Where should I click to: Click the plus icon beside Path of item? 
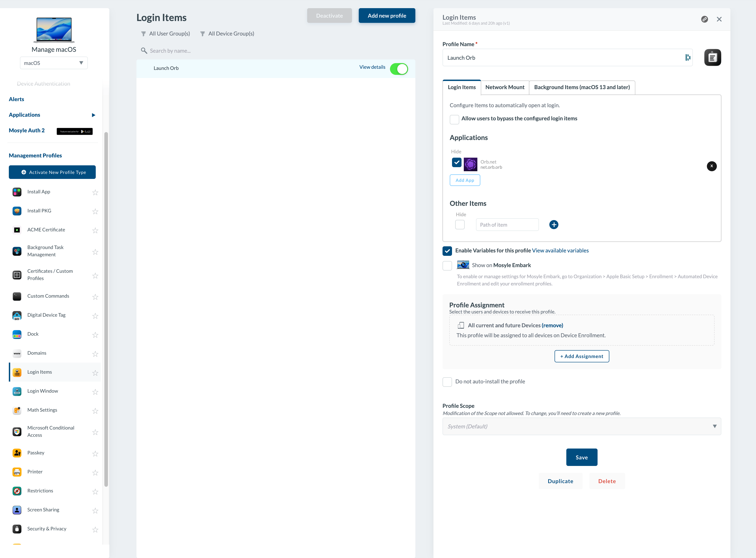click(554, 225)
